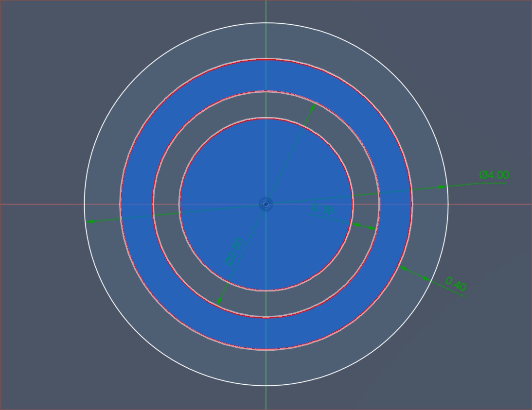Pick the Ø2.50 diameter dimension text

point(234,251)
